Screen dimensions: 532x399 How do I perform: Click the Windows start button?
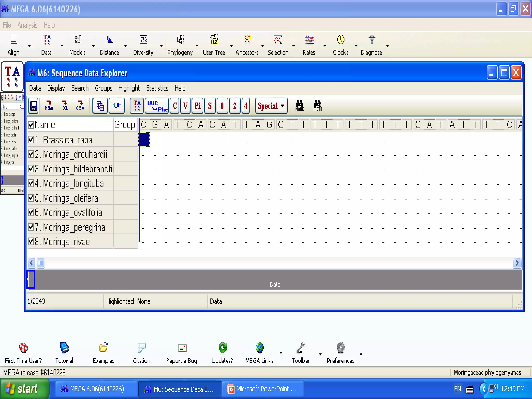pyautogui.click(x=25, y=389)
